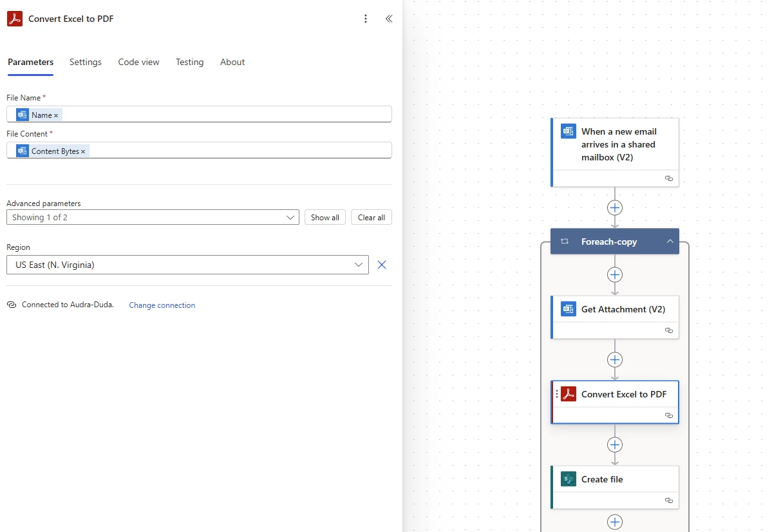Remove the Content Bytes token
Viewport: 772px width, 532px height.
[83, 151]
